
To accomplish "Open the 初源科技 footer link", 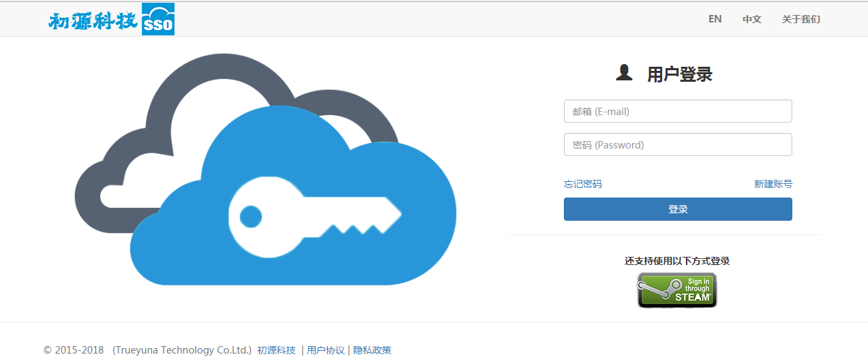I will tap(276, 350).
